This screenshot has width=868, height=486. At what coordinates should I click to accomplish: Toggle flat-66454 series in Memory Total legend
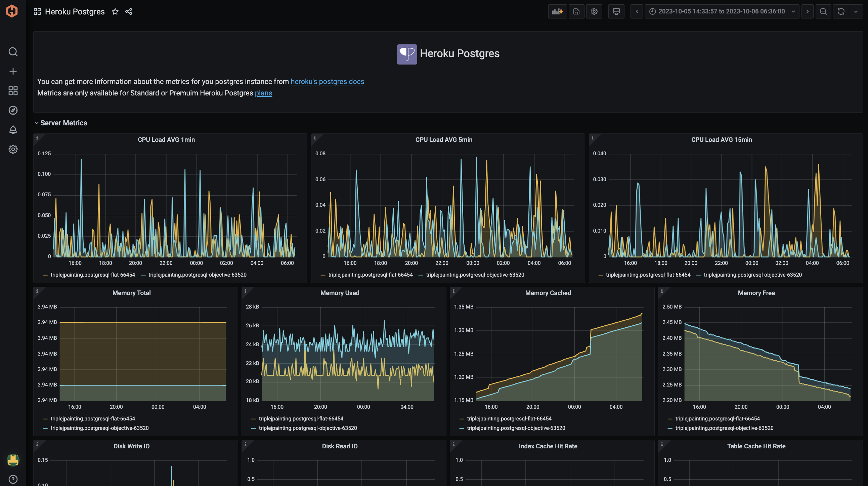(x=93, y=418)
